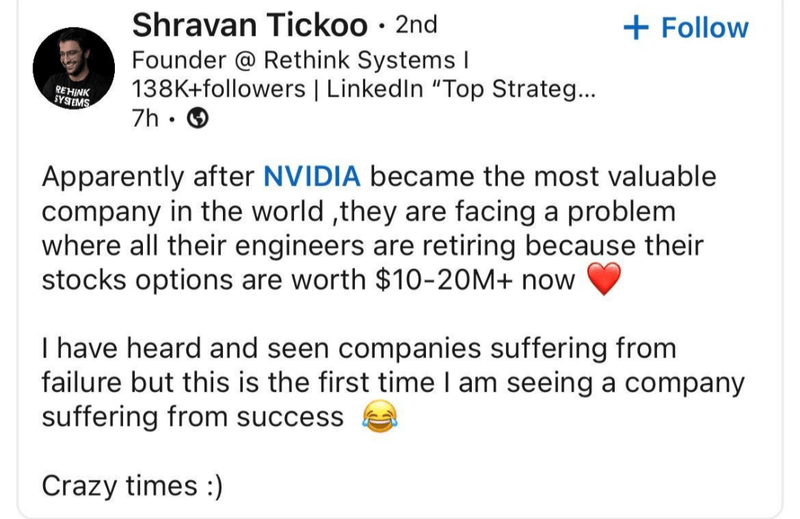This screenshot has width=800, height=519.
Task: Click the "Crazy times :)" line
Action: point(132,487)
